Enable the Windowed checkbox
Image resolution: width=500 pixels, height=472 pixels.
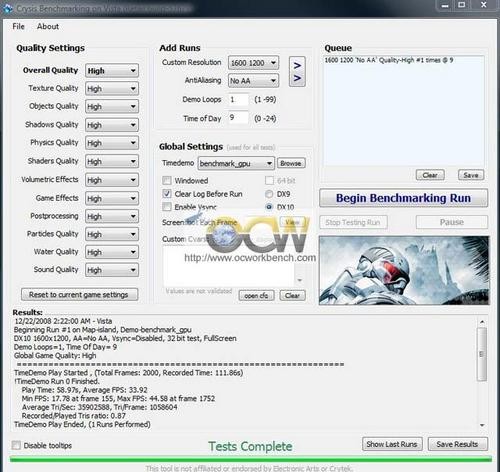(x=167, y=181)
